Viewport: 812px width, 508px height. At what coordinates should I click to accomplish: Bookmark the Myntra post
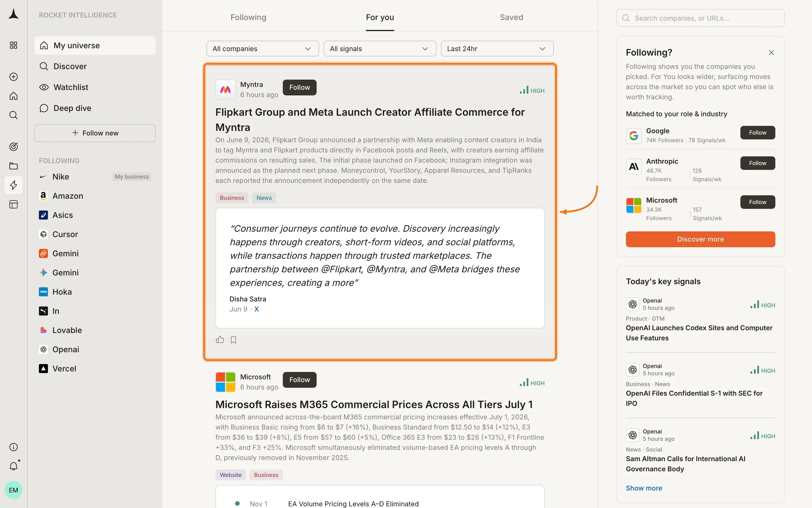(233, 340)
